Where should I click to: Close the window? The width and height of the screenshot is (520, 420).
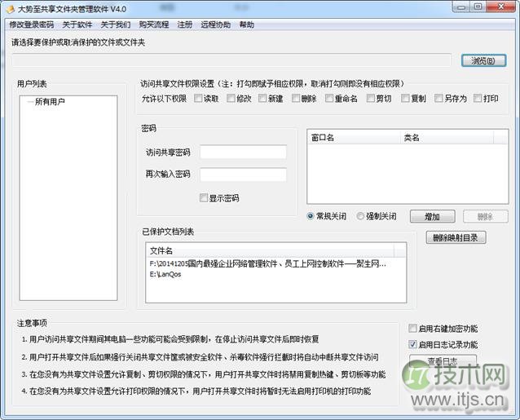point(500,7)
